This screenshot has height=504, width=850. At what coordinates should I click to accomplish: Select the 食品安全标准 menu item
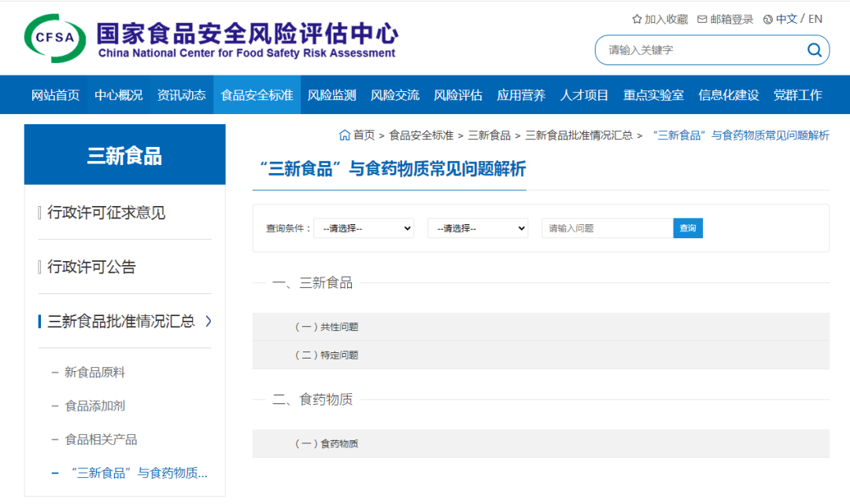click(257, 94)
